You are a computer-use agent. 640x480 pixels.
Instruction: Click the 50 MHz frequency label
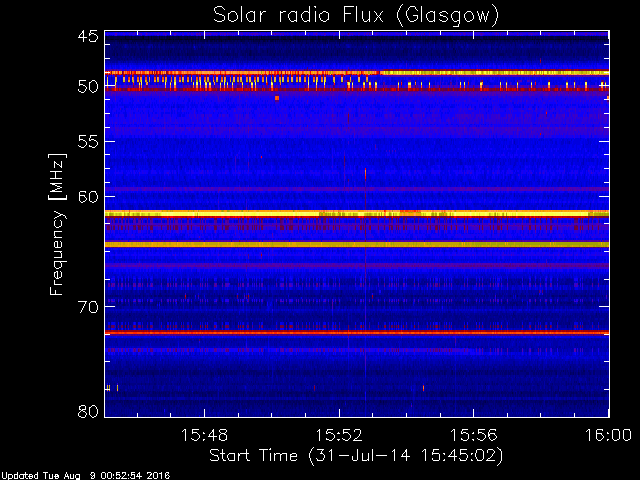(88, 87)
